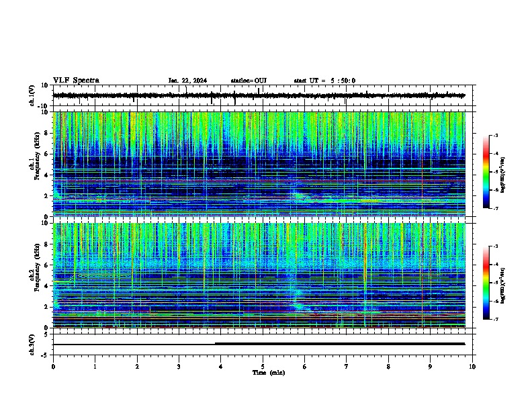Click the ch.2 spectrogram panel
Image resolution: width=532 pixels, height=411 pixels.
click(x=259, y=275)
